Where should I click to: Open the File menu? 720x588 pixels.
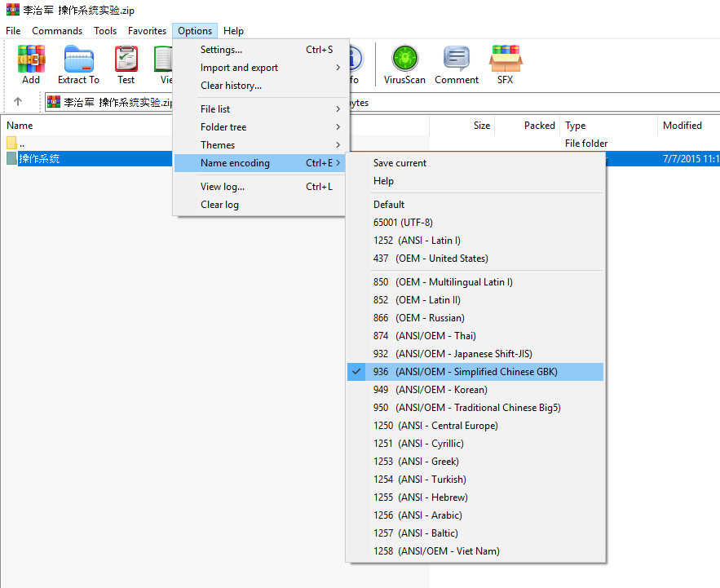pyautogui.click(x=13, y=31)
